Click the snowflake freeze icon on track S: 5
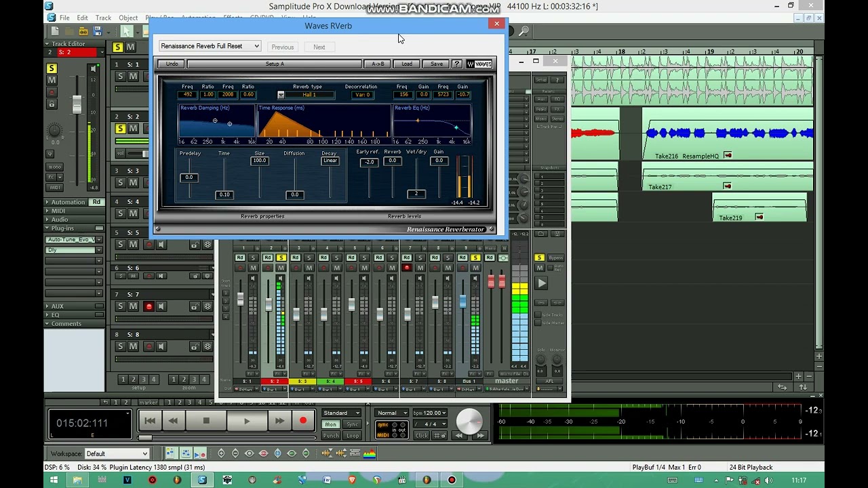868x488 pixels. coord(208,245)
